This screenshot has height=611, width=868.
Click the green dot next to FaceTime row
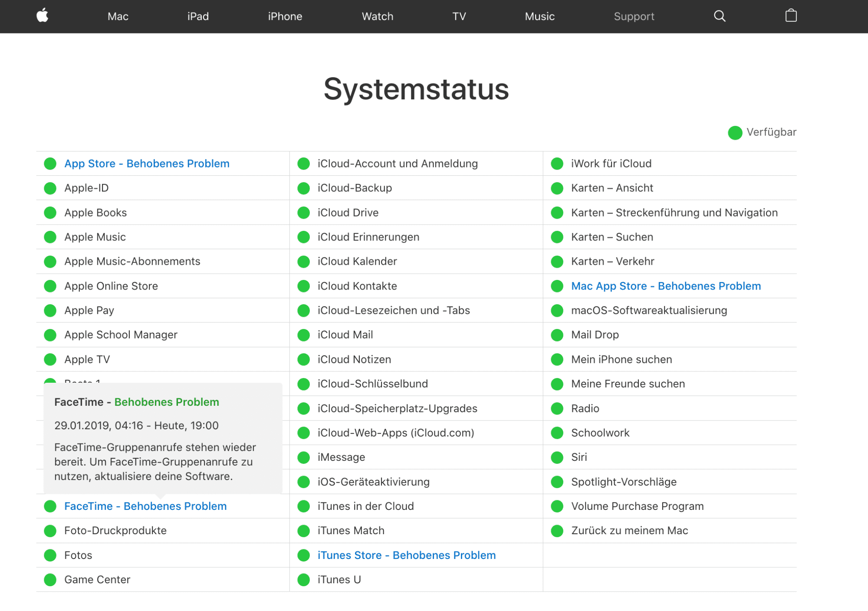coord(50,506)
